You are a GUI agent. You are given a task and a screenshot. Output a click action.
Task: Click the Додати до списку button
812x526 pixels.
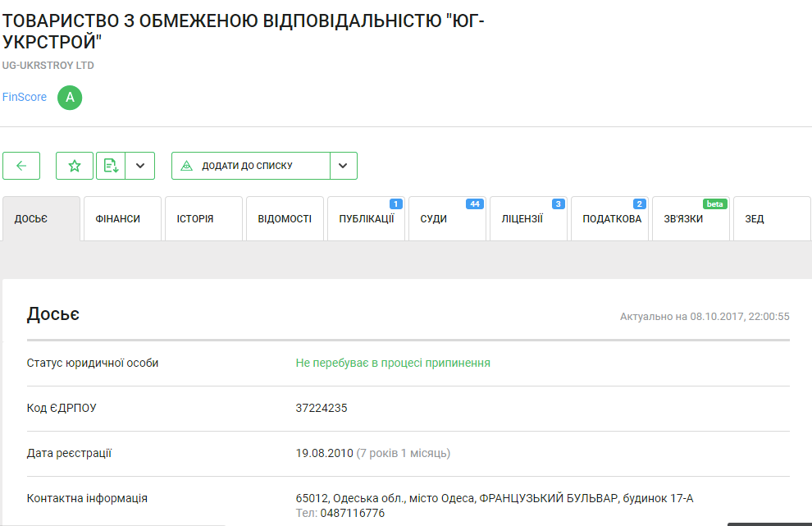click(250, 166)
